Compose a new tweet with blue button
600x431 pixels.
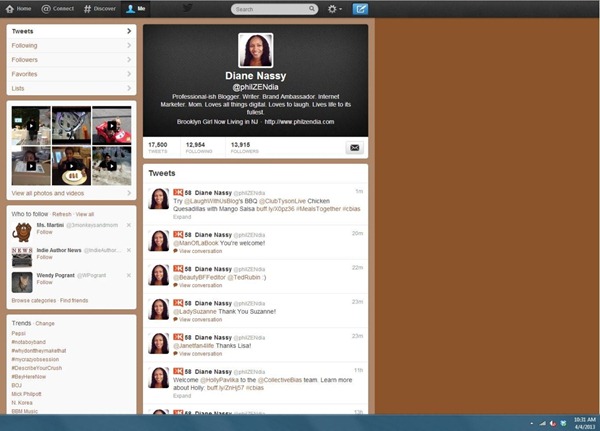[360, 9]
